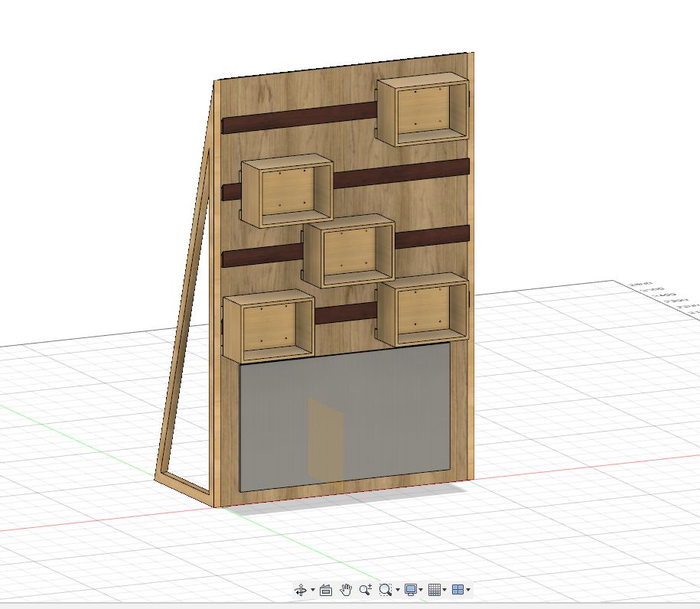Open the Zoom options dropdown arrow
700x609 pixels.
coord(397,590)
